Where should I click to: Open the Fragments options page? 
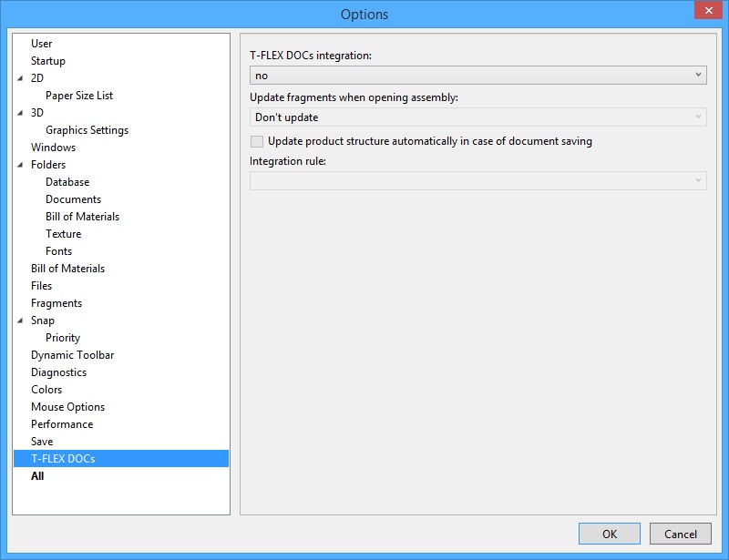pyautogui.click(x=56, y=303)
